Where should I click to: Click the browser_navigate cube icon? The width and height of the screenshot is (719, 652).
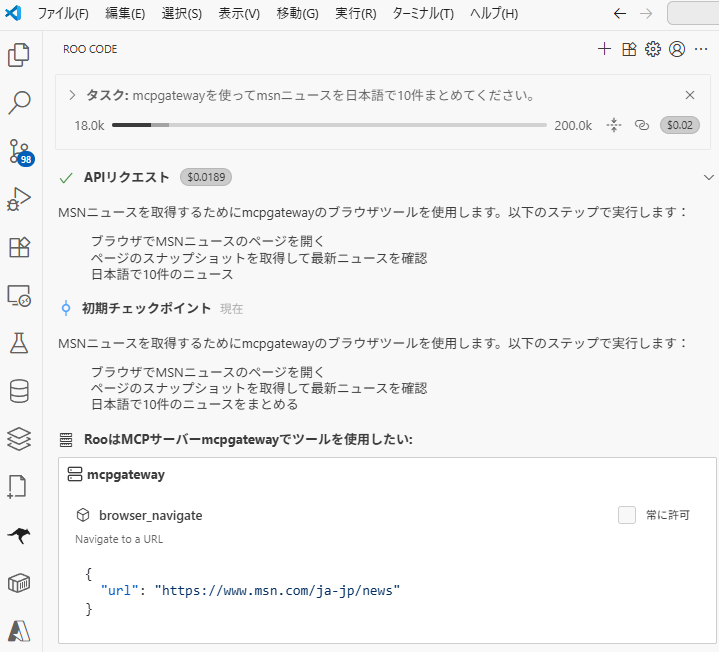click(83, 515)
